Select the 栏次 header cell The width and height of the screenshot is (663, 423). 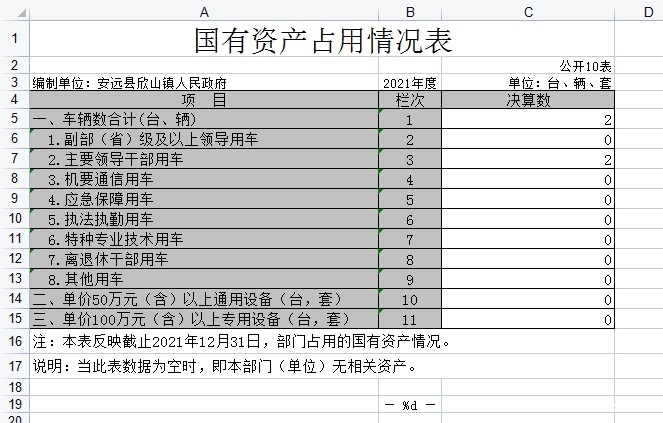tap(410, 100)
